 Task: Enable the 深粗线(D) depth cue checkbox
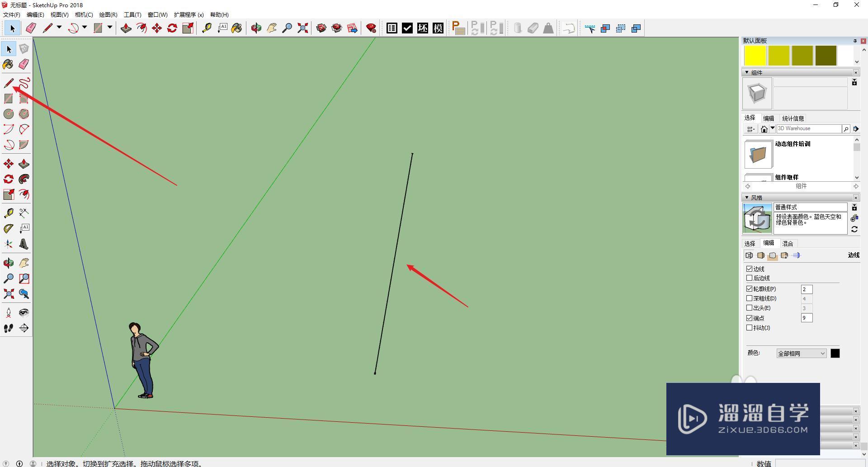pyautogui.click(x=750, y=298)
